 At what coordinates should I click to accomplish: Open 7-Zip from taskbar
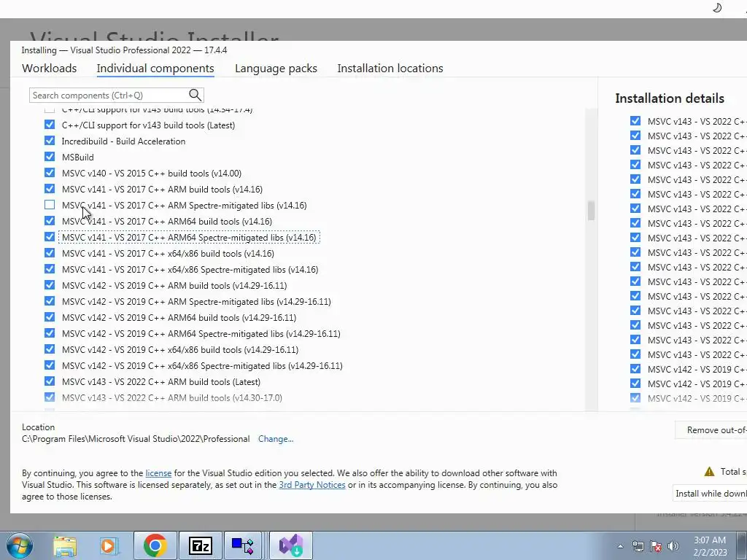(x=200, y=545)
